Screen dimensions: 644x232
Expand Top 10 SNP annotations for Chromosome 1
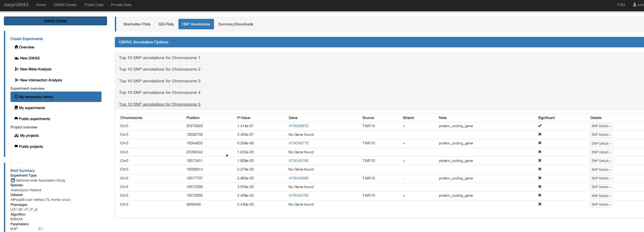coord(159,58)
